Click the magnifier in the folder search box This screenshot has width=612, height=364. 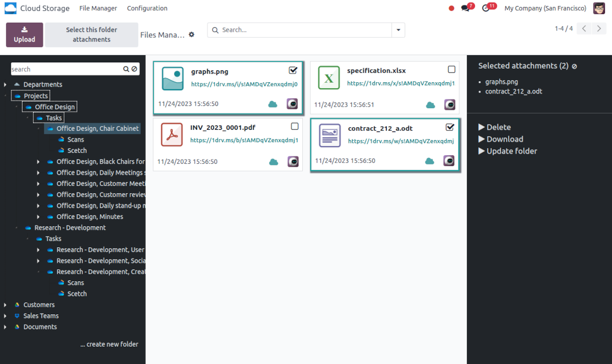coord(126,69)
